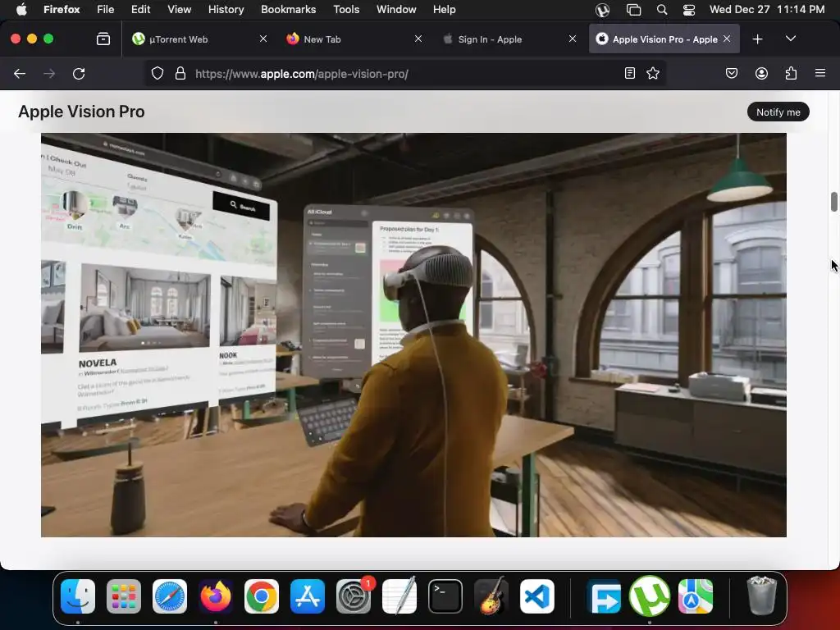Launch Safari from the Dock
The image size is (840, 630).
tap(170, 596)
